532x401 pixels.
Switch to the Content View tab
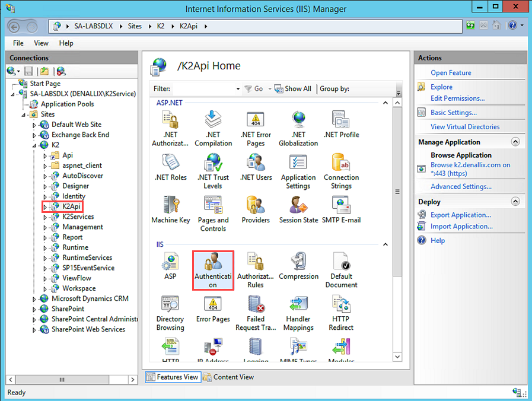229,377
